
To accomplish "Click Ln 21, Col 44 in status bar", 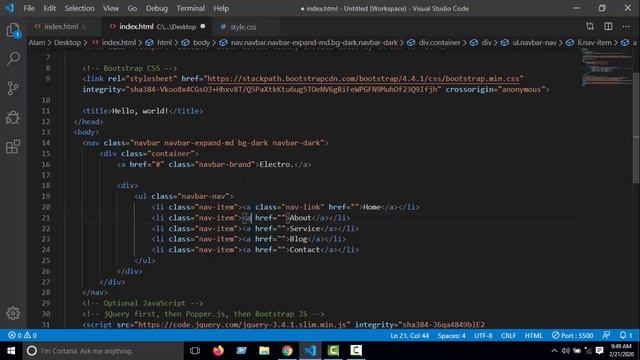I will click(x=409, y=336).
